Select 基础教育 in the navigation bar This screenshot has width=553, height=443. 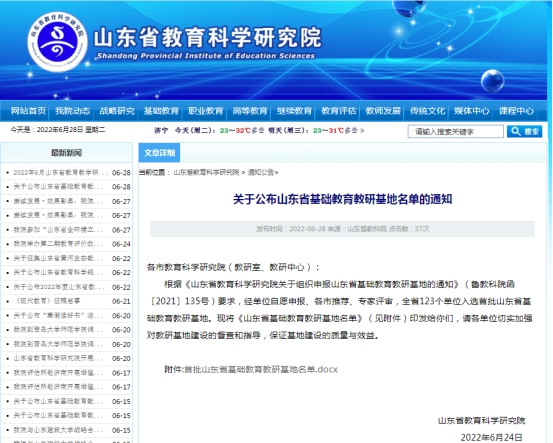point(161,111)
